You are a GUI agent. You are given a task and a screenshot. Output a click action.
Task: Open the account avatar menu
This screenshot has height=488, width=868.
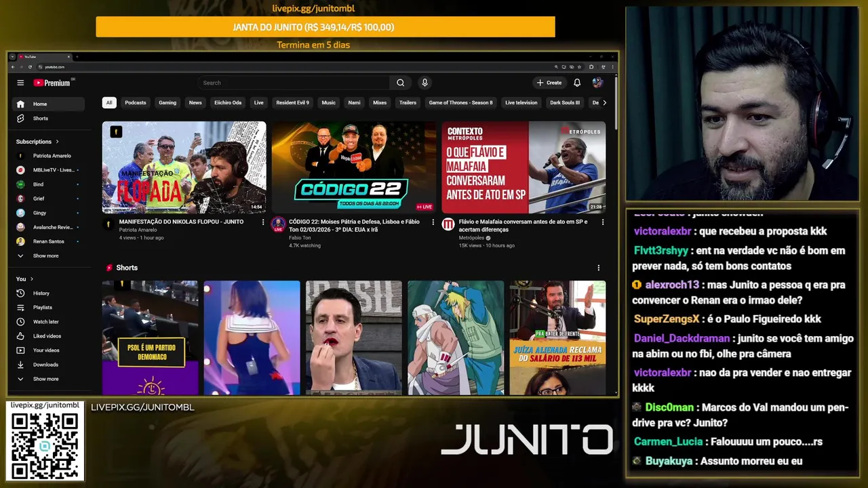coord(597,83)
